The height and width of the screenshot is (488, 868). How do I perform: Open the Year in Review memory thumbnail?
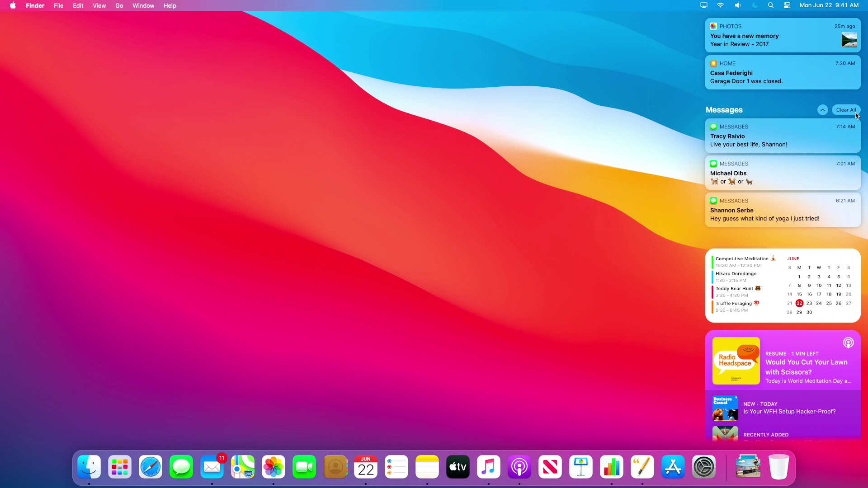point(849,40)
